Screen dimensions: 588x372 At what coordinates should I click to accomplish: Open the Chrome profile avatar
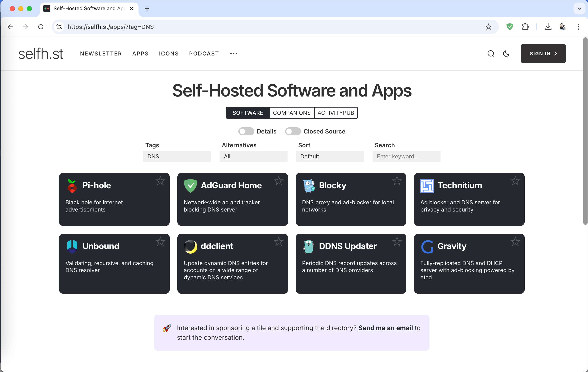563,27
